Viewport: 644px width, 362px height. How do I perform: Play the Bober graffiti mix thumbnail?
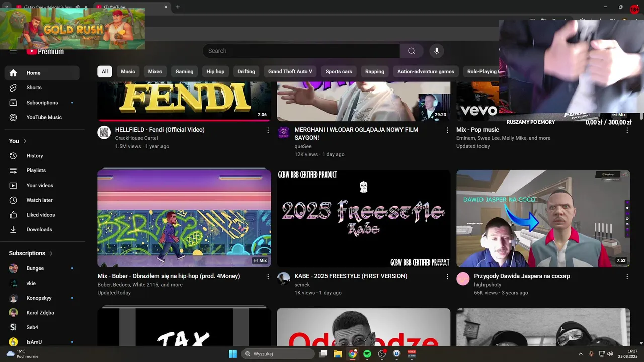coord(184,218)
